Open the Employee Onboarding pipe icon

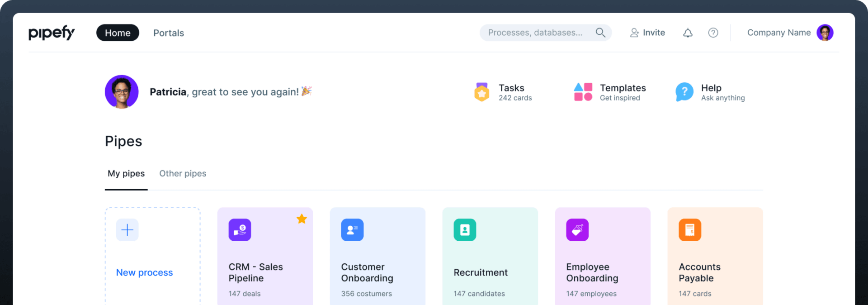pos(577,230)
